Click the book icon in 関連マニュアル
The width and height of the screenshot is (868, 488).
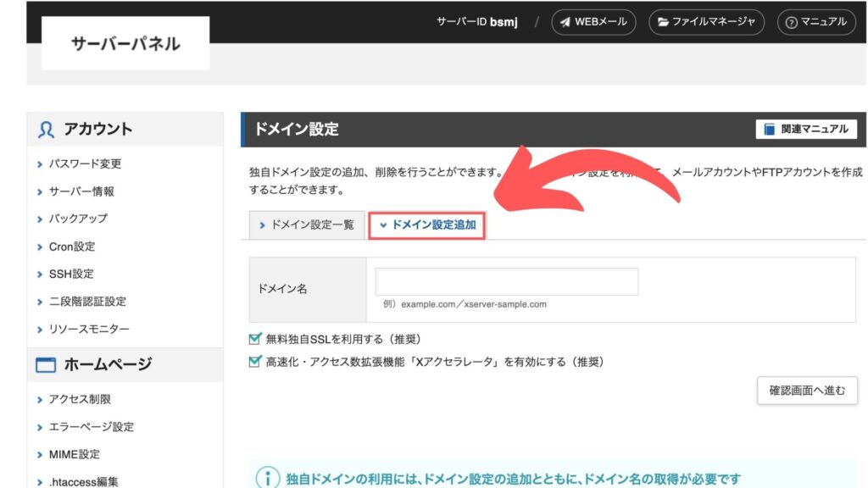coord(770,129)
